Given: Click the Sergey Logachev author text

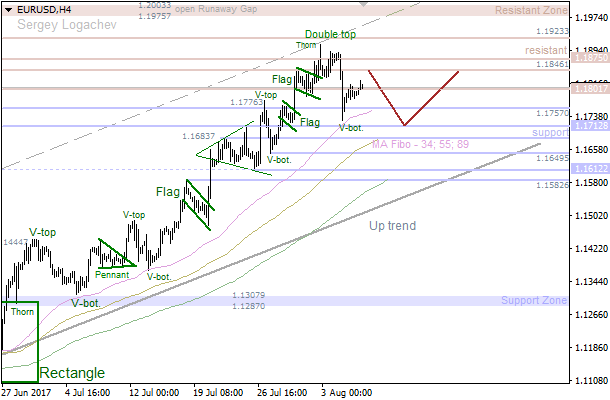Looking at the screenshot, I should (x=58, y=24).
